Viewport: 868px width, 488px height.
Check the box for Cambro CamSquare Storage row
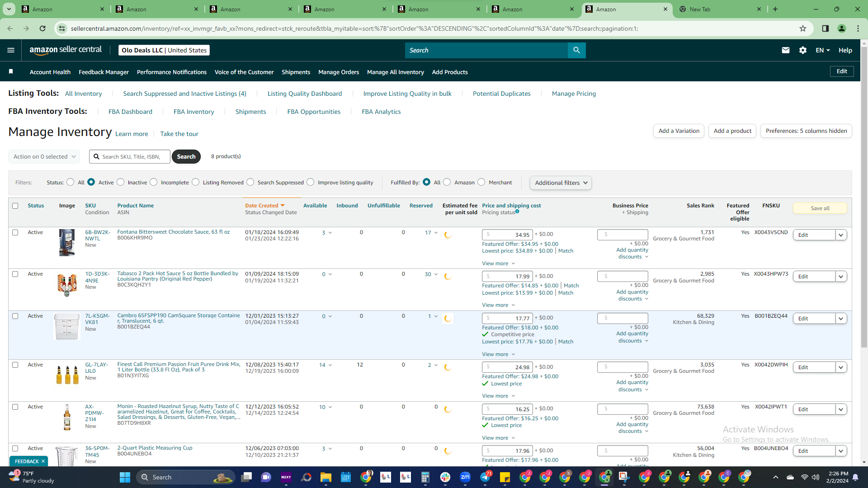coord(15,316)
